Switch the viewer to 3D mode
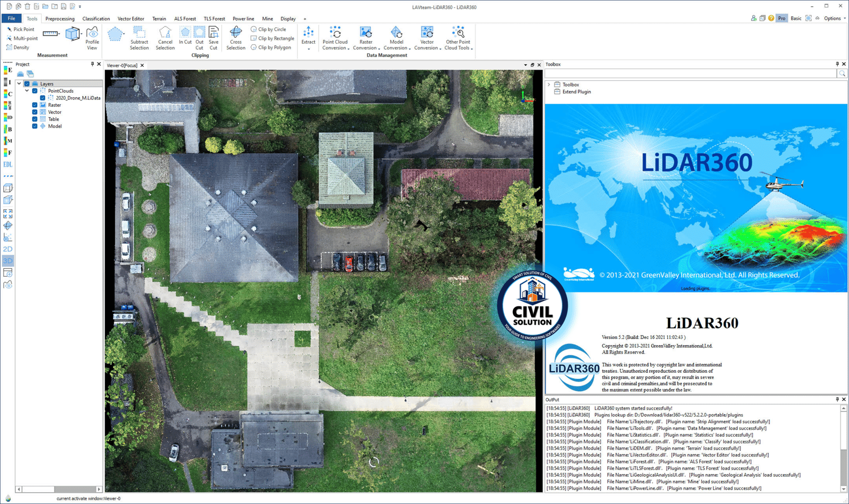The width and height of the screenshot is (849, 504). tap(8, 261)
